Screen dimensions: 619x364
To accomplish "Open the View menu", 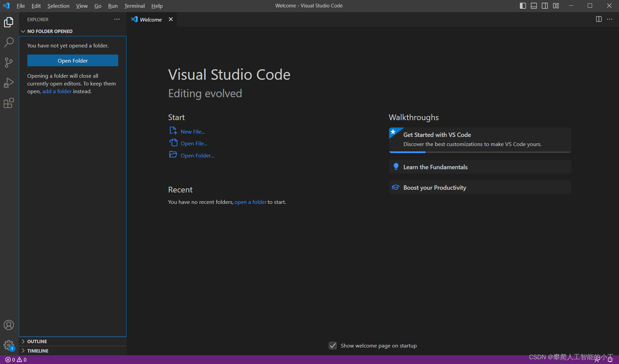I will (82, 6).
